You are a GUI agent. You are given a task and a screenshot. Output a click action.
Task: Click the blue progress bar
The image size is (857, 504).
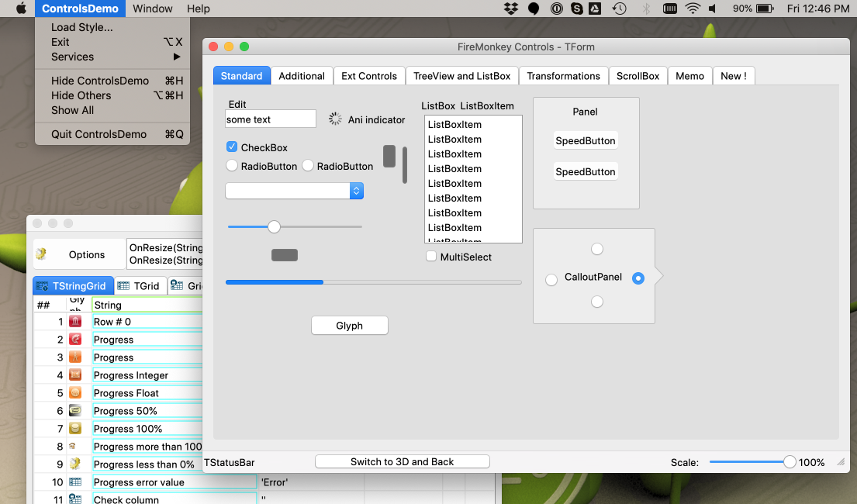tap(373, 282)
